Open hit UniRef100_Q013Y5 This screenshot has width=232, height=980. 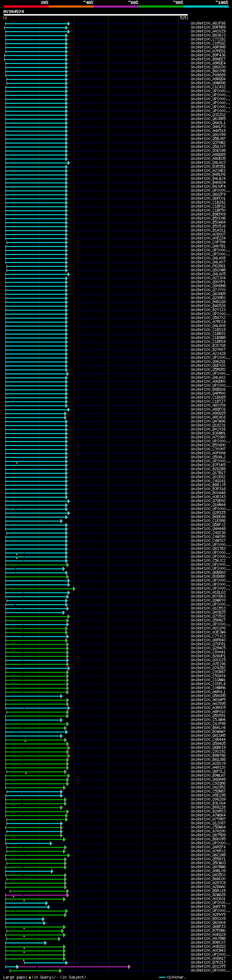tap(208, 967)
